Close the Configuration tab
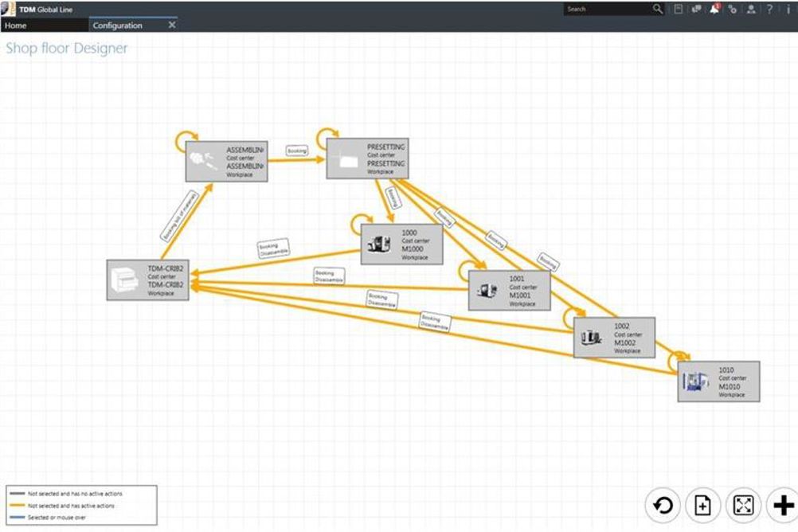The height and width of the screenshot is (532, 798). click(x=172, y=25)
